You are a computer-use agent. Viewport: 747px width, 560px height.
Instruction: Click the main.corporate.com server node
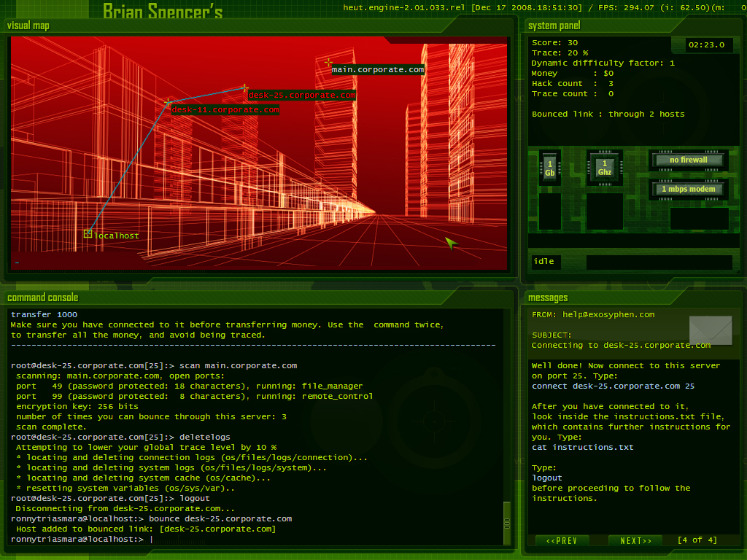click(x=329, y=63)
